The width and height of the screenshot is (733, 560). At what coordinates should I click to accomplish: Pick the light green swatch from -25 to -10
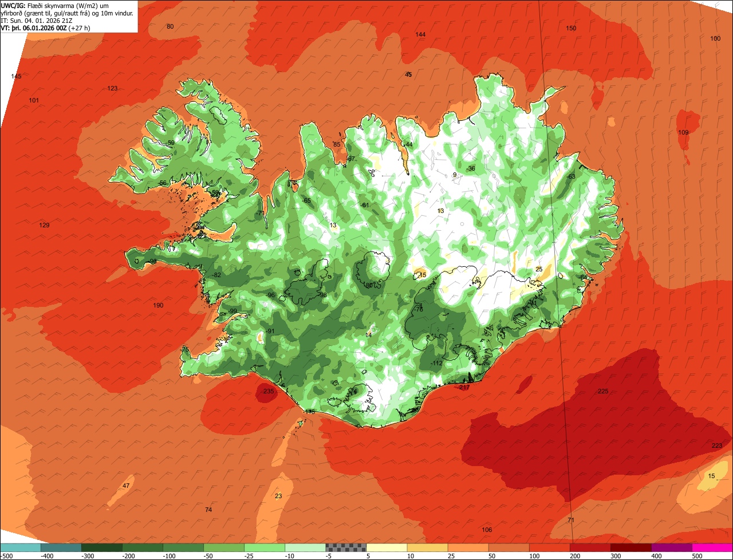(265, 547)
